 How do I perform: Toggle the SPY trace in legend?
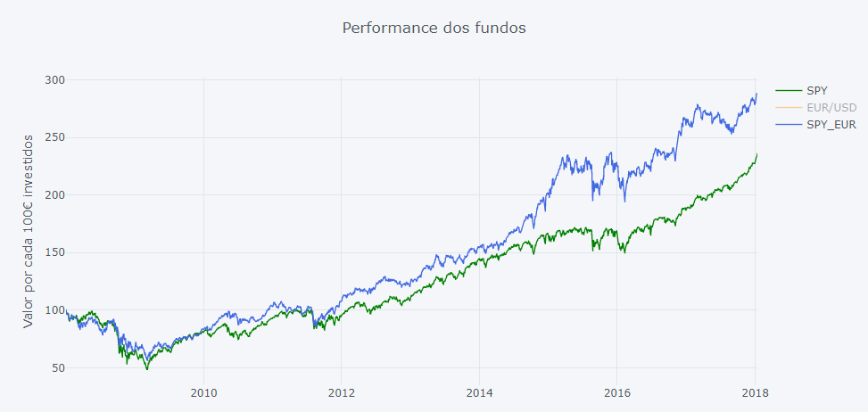(x=816, y=91)
